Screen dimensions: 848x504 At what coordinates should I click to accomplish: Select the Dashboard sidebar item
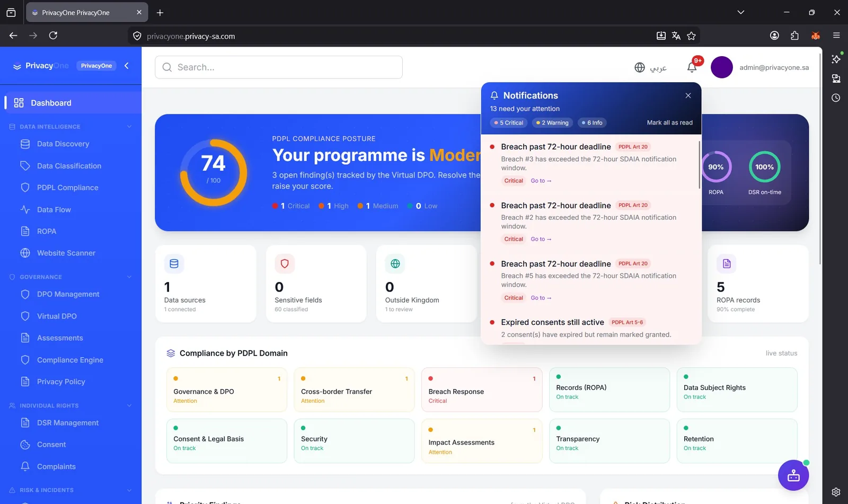pos(73,103)
